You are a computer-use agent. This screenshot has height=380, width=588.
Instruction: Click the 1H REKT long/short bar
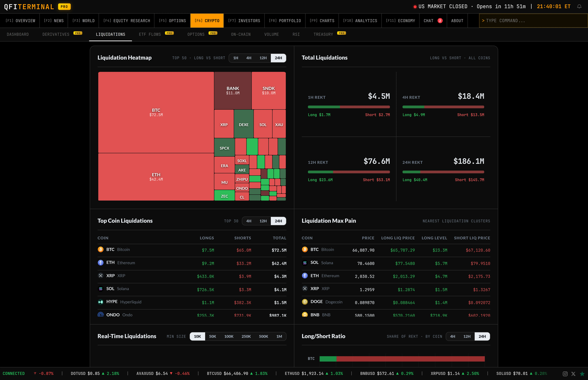click(x=349, y=107)
